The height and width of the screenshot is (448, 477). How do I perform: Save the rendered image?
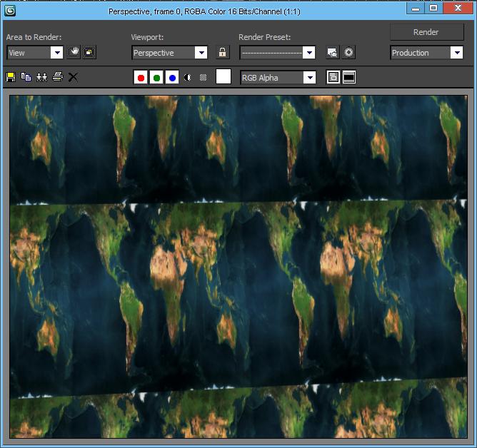click(11, 77)
